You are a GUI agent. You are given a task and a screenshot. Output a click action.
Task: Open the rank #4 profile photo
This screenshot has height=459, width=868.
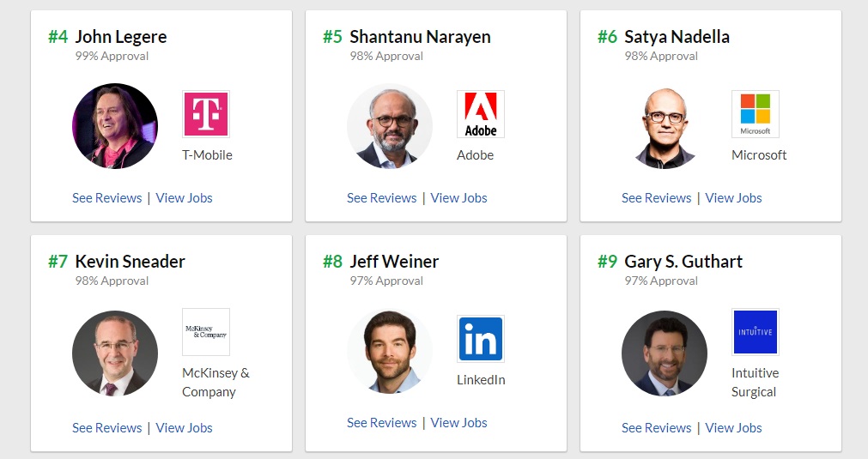(x=115, y=126)
